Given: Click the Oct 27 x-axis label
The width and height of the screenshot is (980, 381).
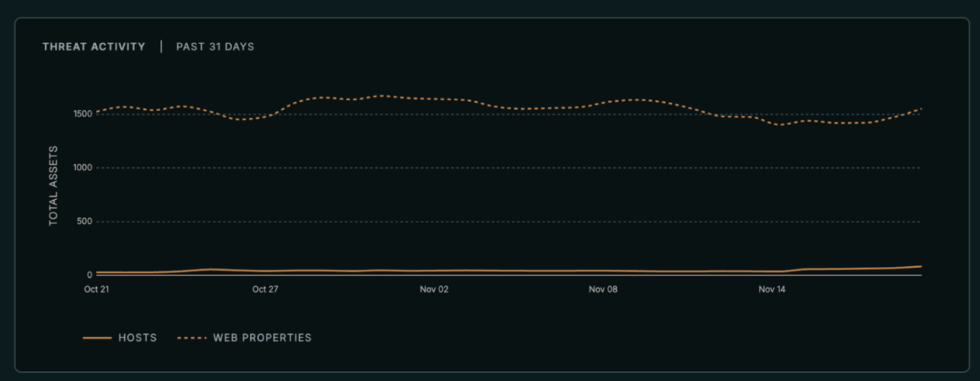Looking at the screenshot, I should 265,289.
